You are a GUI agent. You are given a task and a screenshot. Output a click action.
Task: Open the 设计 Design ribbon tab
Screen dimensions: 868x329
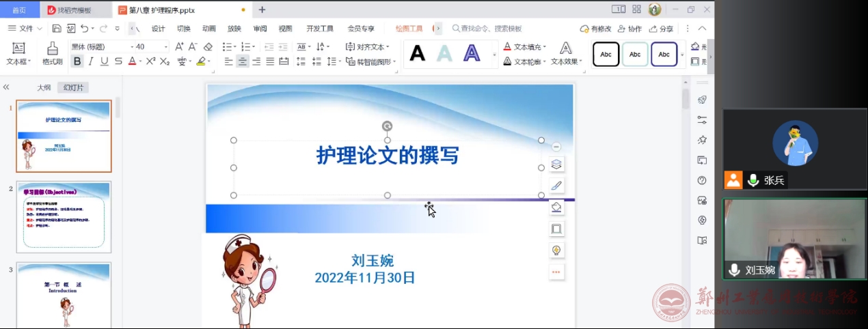tap(158, 29)
